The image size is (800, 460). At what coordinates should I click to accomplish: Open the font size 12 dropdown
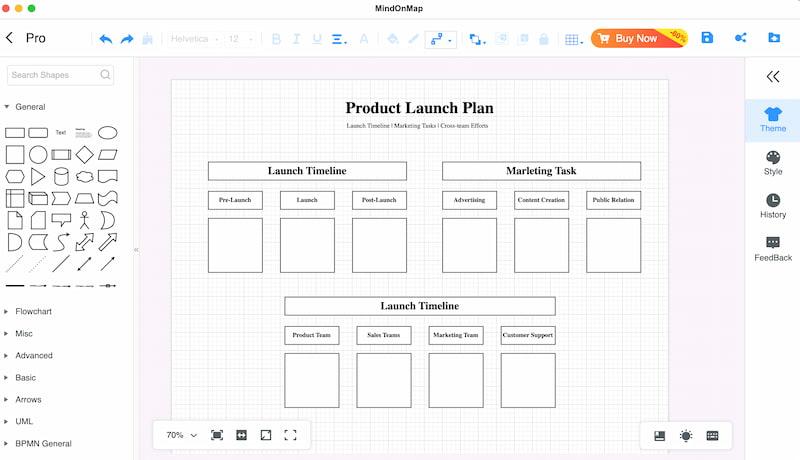tap(240, 39)
